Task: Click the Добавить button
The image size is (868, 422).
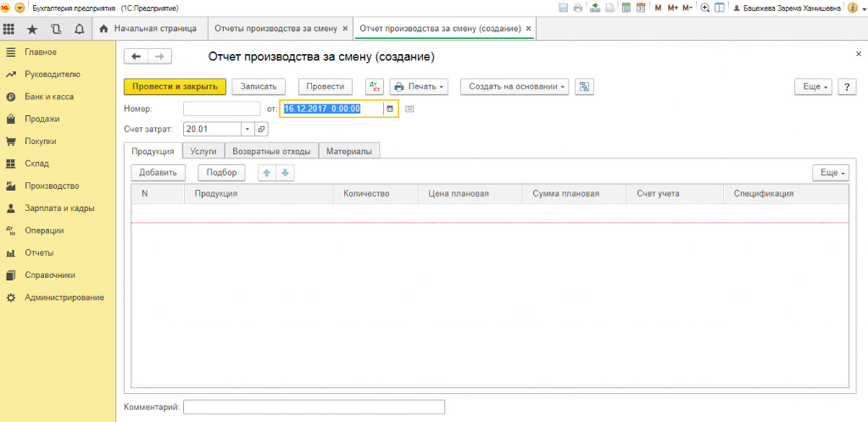Action: (158, 173)
